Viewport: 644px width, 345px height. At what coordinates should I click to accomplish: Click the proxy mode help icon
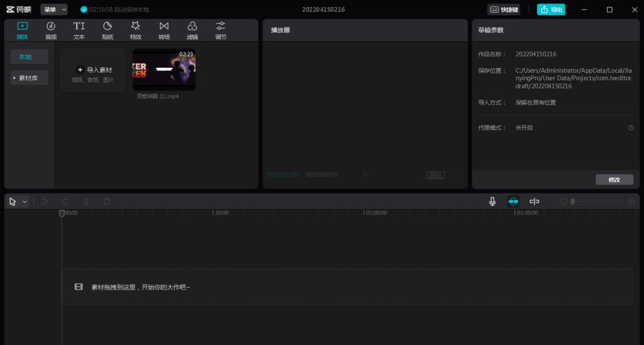(x=630, y=128)
